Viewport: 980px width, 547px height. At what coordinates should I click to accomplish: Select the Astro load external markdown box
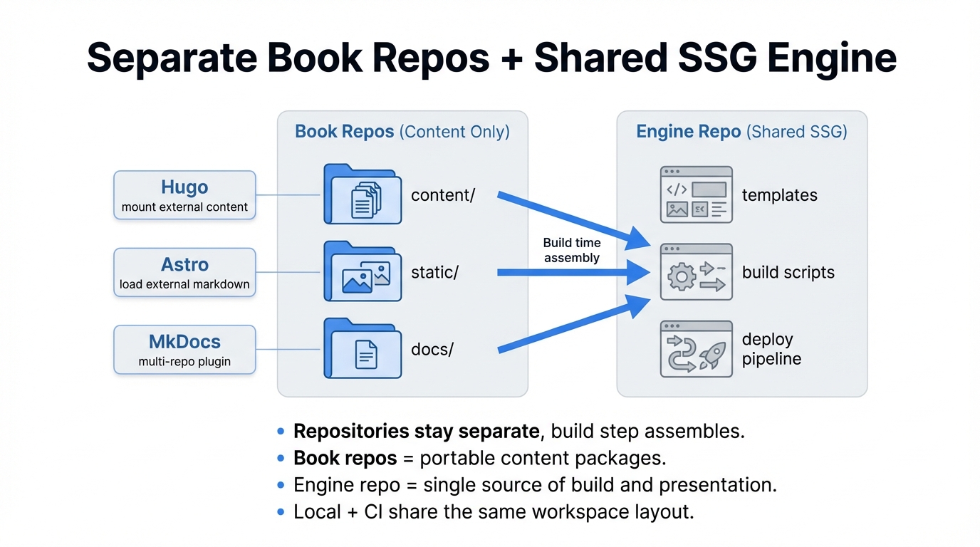[184, 272]
